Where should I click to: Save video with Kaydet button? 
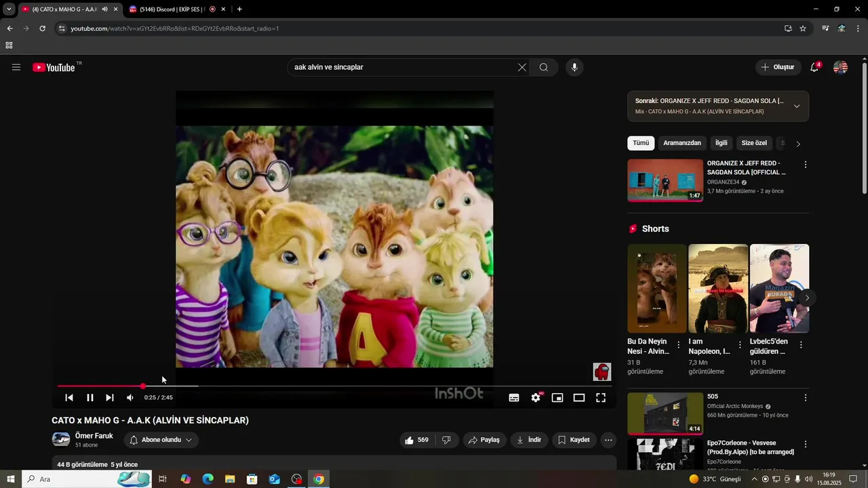tap(574, 440)
